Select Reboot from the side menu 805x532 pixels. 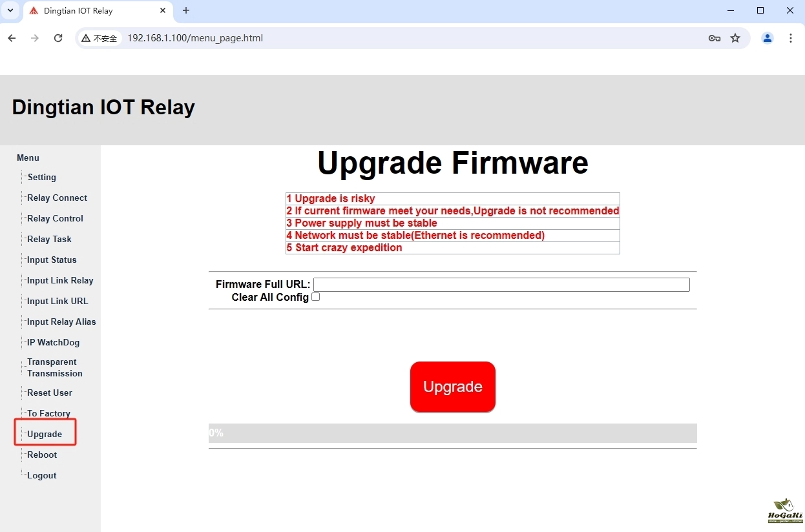[42, 455]
